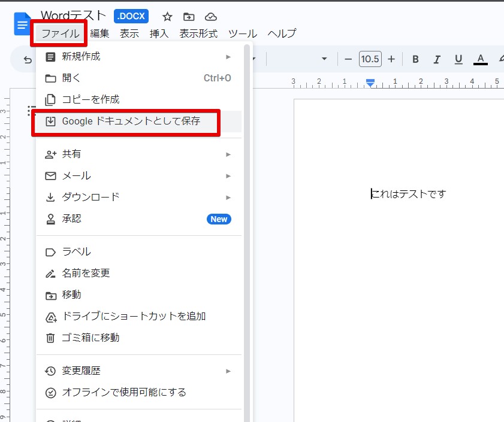The width and height of the screenshot is (504, 422).
Task: Select 移動 menu entry
Action: [138, 295]
